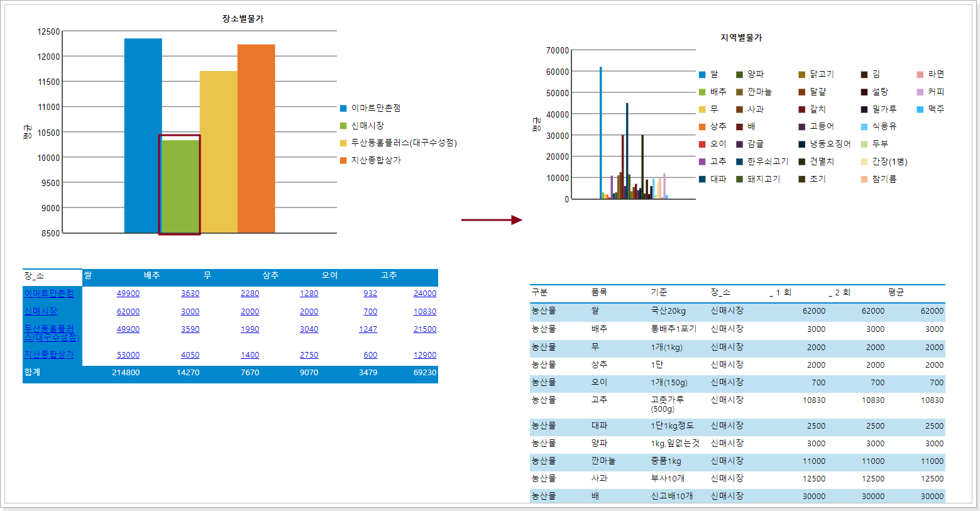Screen dimensions: 980x511
Task: Open the 12900 value link
Action: (424, 354)
